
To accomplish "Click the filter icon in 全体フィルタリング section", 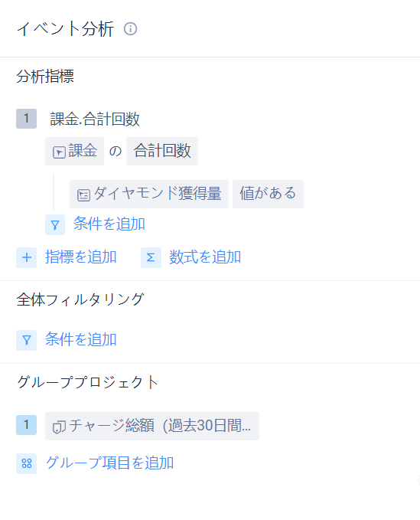I will [27, 340].
